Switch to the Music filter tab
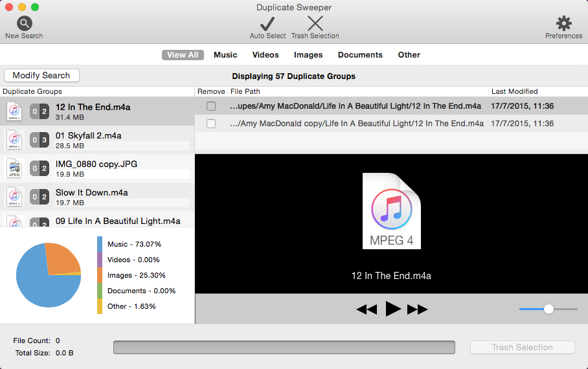 tap(225, 55)
